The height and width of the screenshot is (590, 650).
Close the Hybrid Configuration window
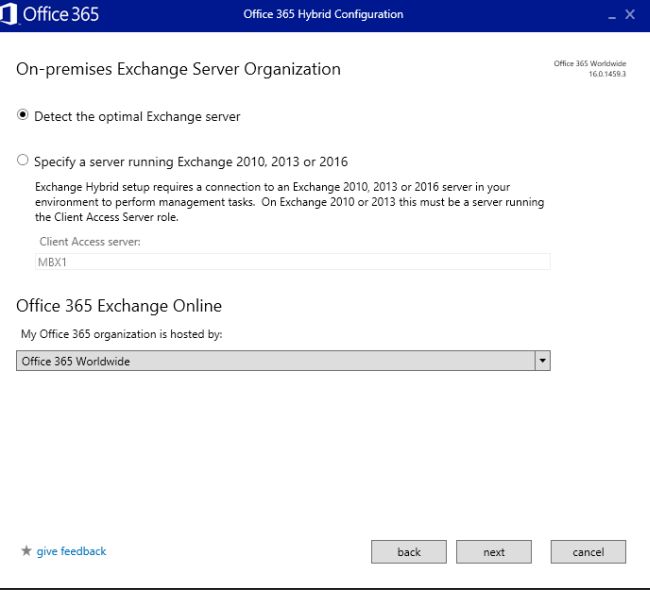[x=630, y=15]
